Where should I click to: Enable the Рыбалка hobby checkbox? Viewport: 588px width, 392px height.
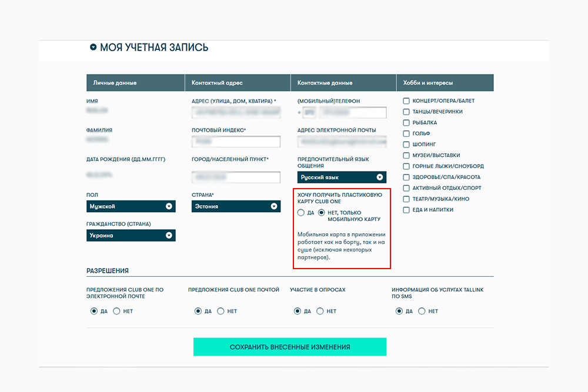pyautogui.click(x=406, y=122)
